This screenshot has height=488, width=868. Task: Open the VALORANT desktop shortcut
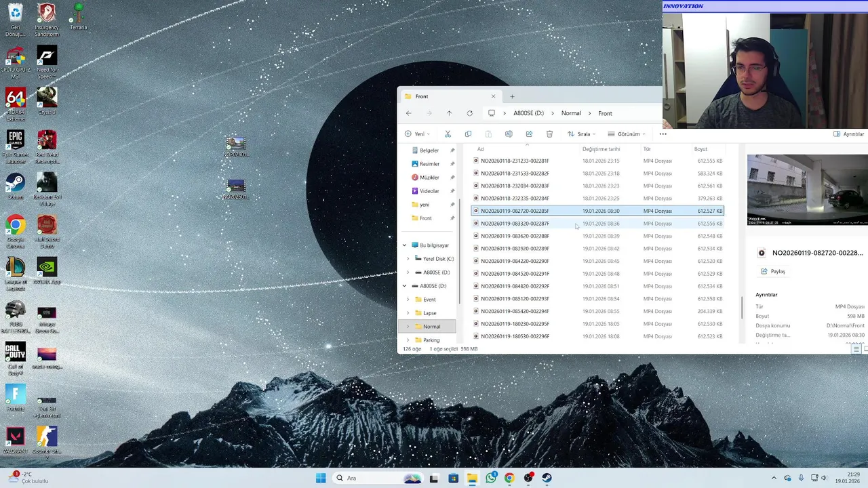[x=15, y=441]
